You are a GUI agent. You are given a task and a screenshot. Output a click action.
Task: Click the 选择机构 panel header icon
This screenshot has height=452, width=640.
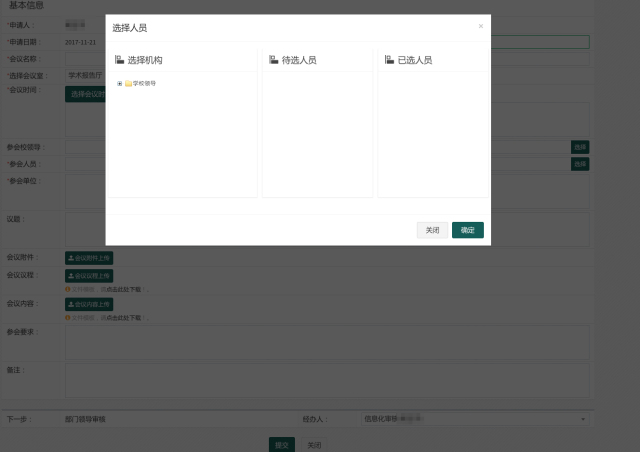pyautogui.click(x=120, y=60)
